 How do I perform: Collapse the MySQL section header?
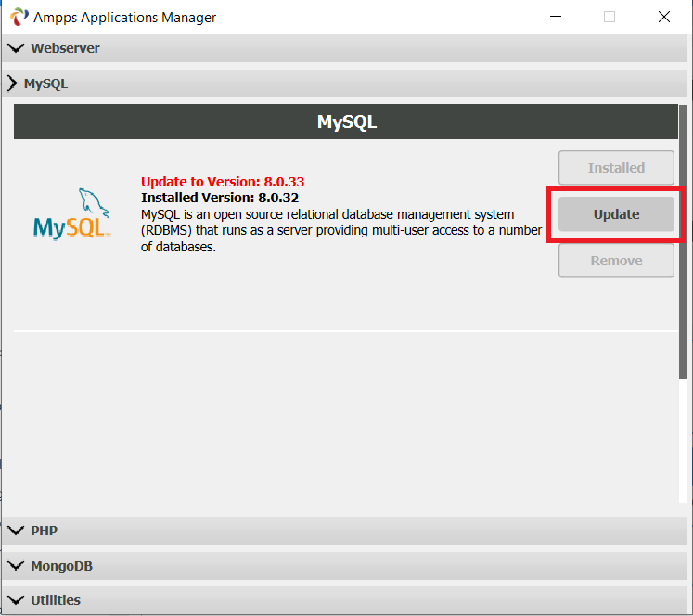point(344,83)
